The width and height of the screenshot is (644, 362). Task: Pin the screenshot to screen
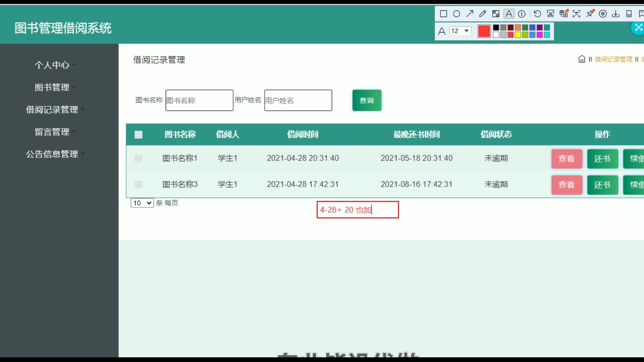coord(590,14)
